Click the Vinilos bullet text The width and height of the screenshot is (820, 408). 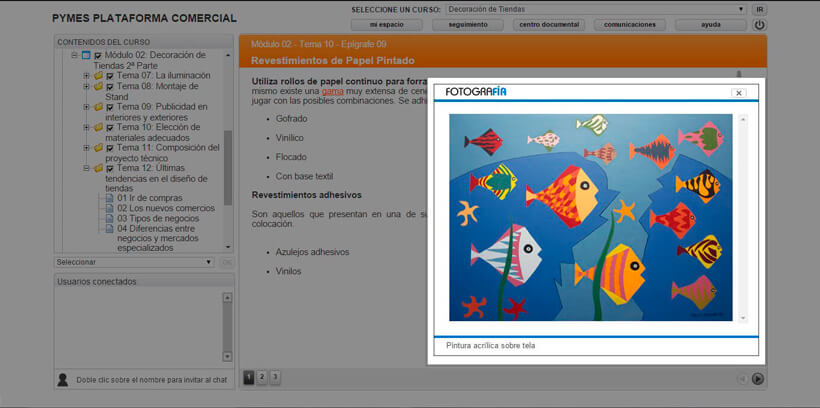pos(289,271)
